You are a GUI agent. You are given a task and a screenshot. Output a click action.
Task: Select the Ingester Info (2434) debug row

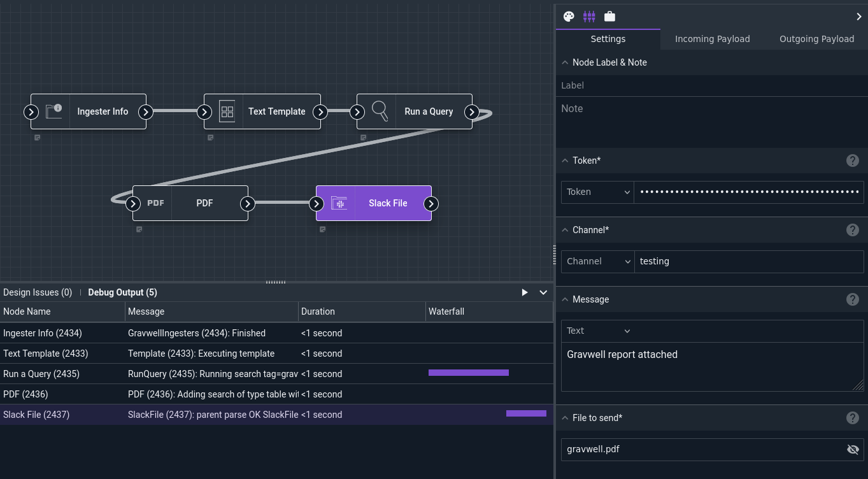coord(276,333)
